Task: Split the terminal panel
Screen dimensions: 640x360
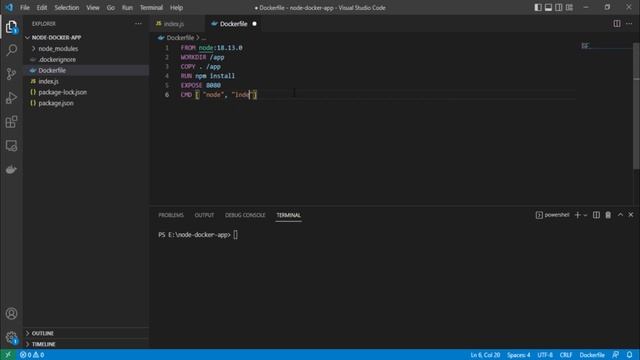Action: click(596, 215)
